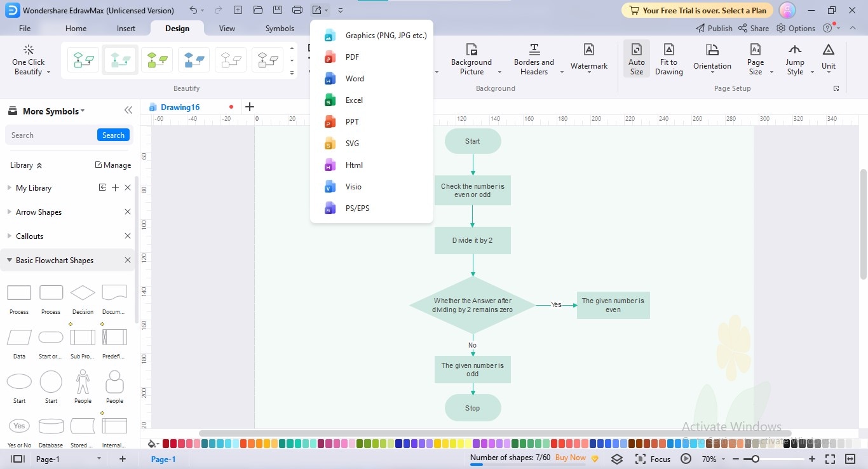Print the drawing with printer icon
The width and height of the screenshot is (868, 469).
[297, 10]
